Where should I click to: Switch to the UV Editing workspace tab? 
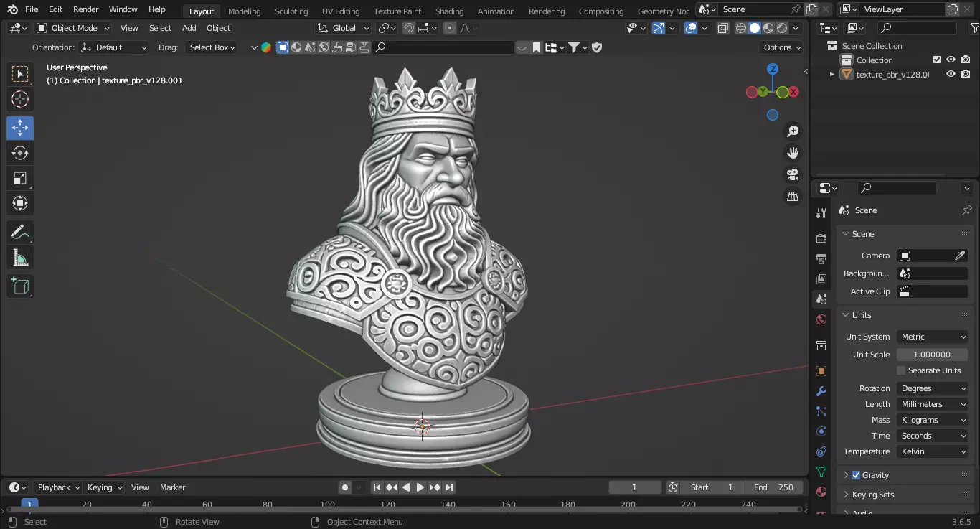(x=341, y=11)
